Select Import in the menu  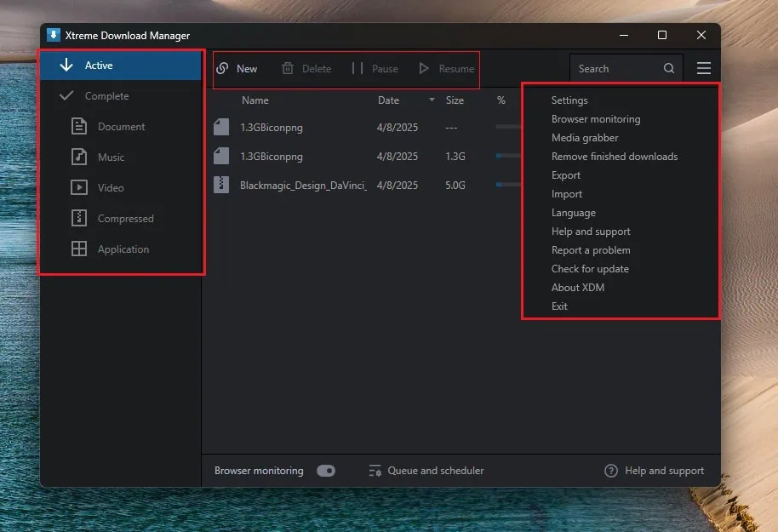point(567,194)
